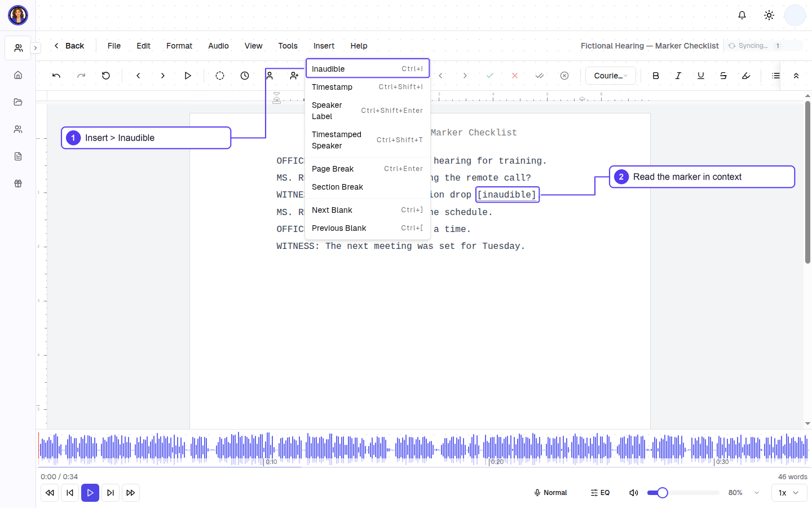This screenshot has width=812, height=508.
Task: Open the notifications bell
Action: point(742,15)
